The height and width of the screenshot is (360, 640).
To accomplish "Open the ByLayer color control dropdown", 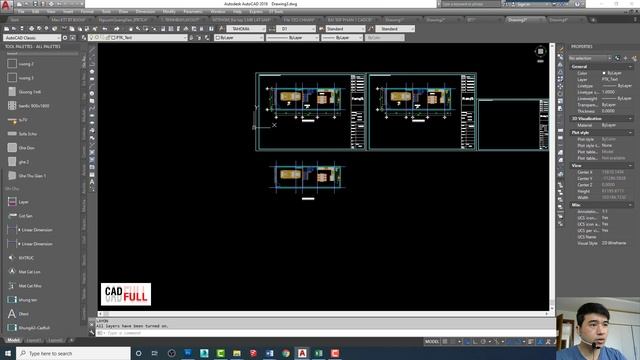I will [239, 38].
